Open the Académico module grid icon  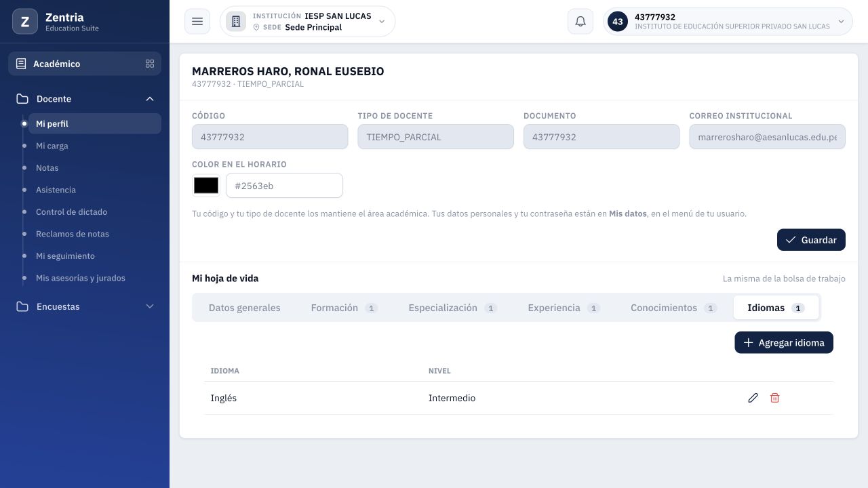(x=150, y=64)
